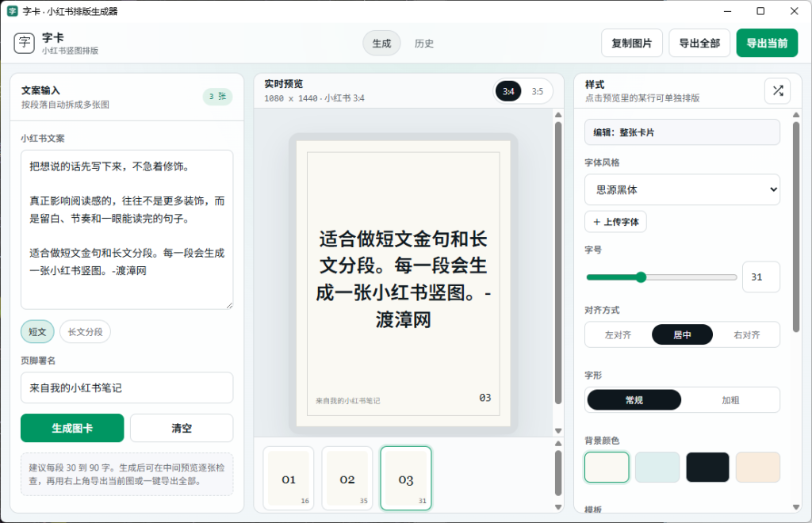
Task: Choose the 长文分段 mode chip
Action: tap(85, 331)
